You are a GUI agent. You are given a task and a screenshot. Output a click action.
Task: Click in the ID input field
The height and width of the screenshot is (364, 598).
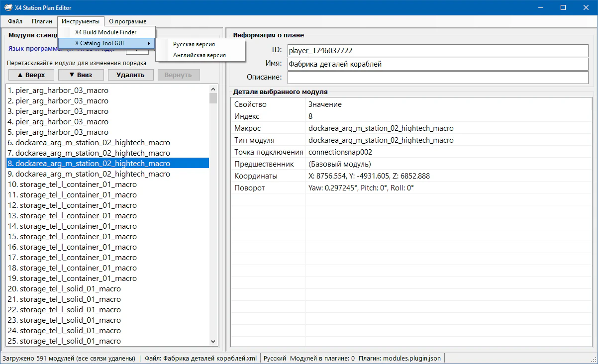point(437,51)
